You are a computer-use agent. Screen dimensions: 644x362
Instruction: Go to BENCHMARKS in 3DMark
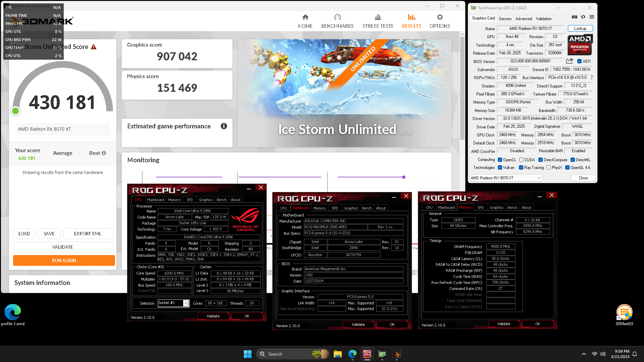click(x=337, y=21)
